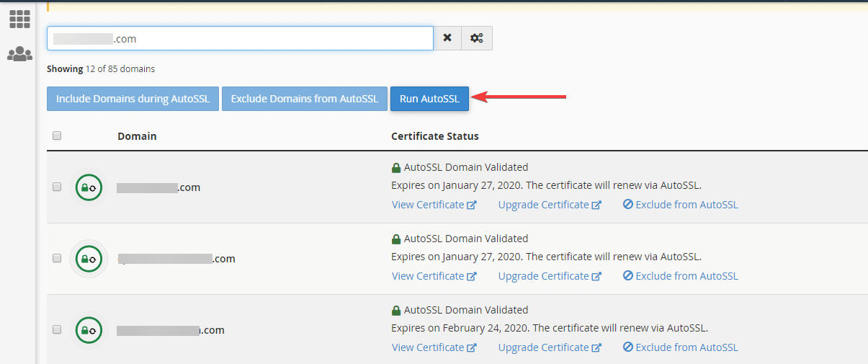Focus the domain search input field
The height and width of the screenshot is (364, 868).
click(240, 38)
